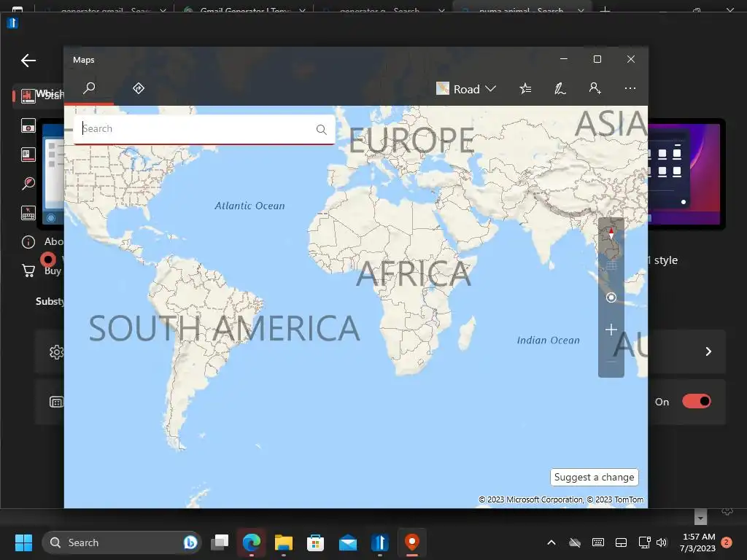Click the AFRICA continent label
The image size is (747, 560).
click(414, 273)
